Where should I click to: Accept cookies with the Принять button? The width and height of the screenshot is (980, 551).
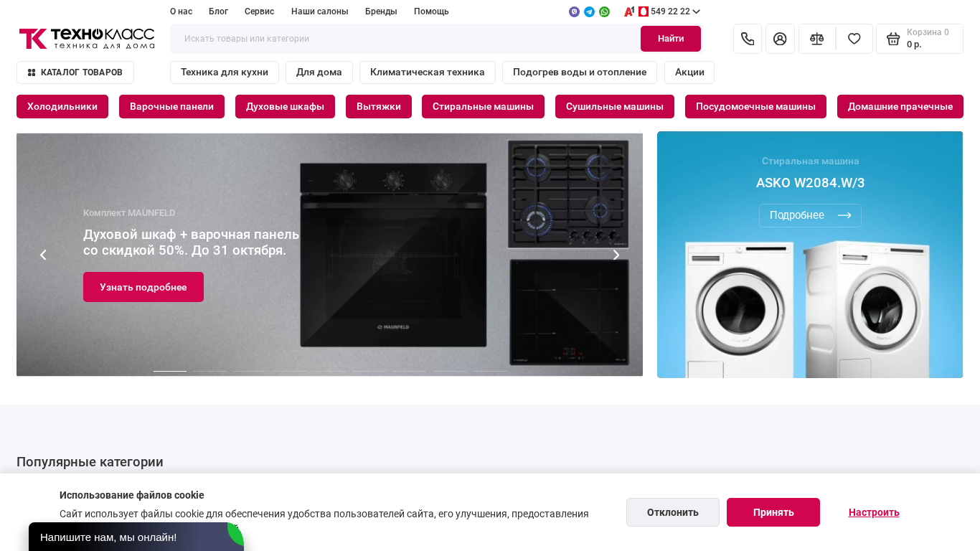[x=773, y=512]
